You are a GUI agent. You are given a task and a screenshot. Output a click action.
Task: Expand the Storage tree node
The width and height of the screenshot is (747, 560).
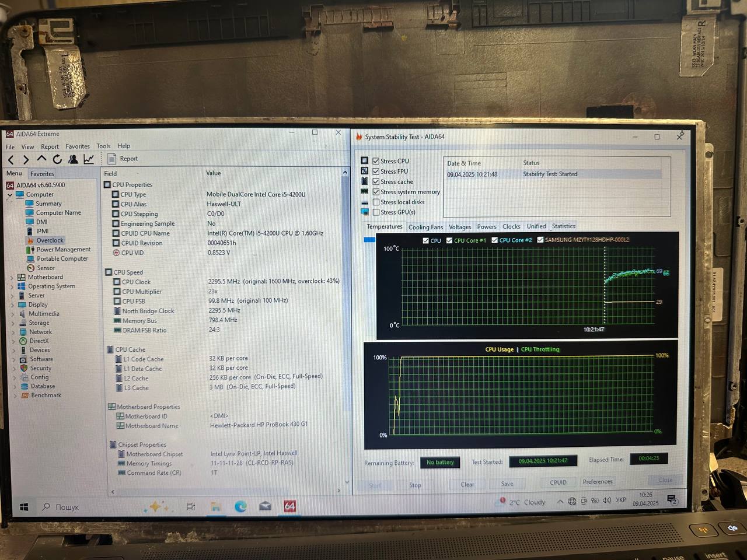[12, 323]
